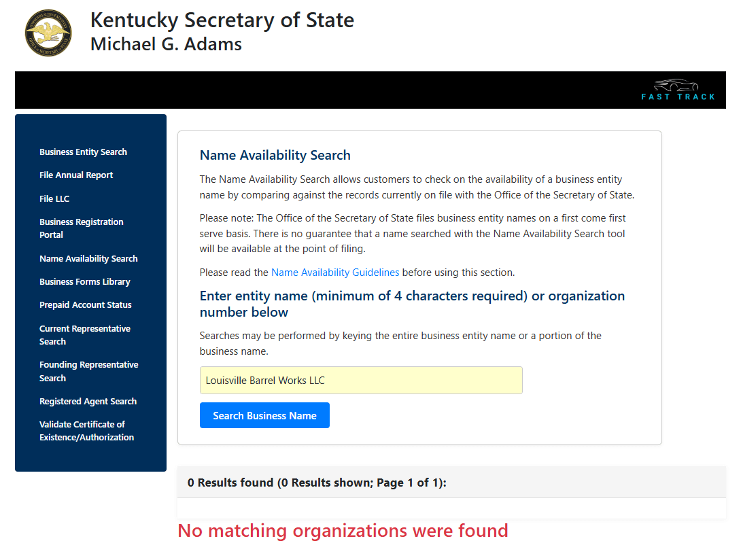This screenshot has height=560, width=741.
Task: Open Current Representative Search
Action: pos(84,334)
